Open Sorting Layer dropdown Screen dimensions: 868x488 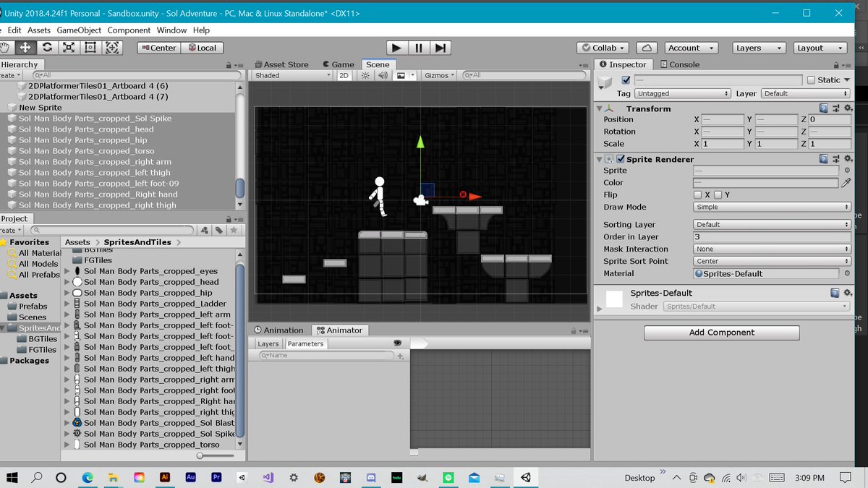pyautogui.click(x=772, y=225)
